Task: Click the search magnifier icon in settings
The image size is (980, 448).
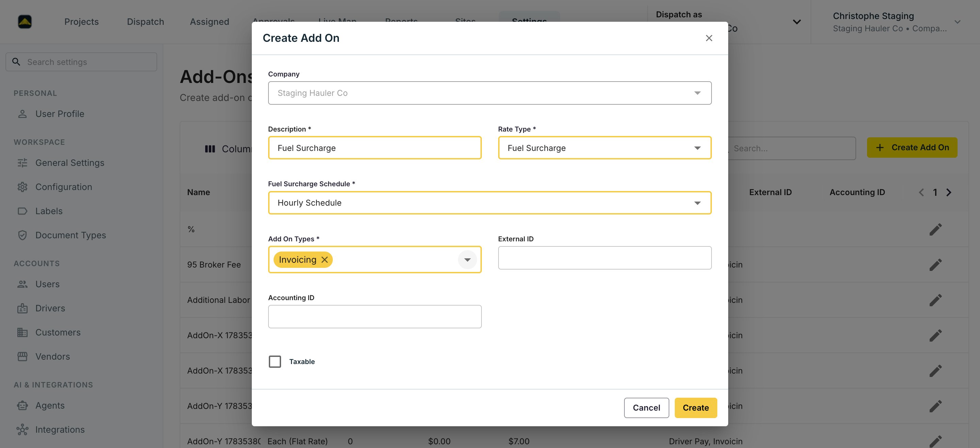Action: tap(16, 62)
